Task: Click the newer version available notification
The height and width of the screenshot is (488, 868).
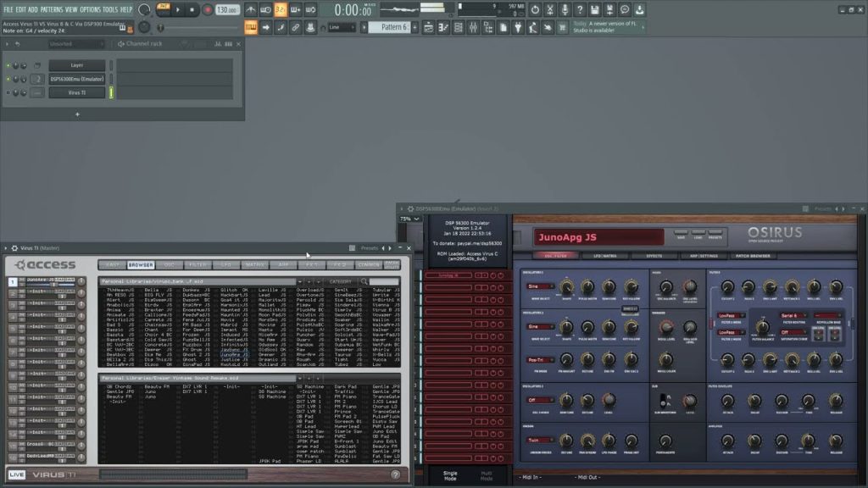Action: pos(607,27)
